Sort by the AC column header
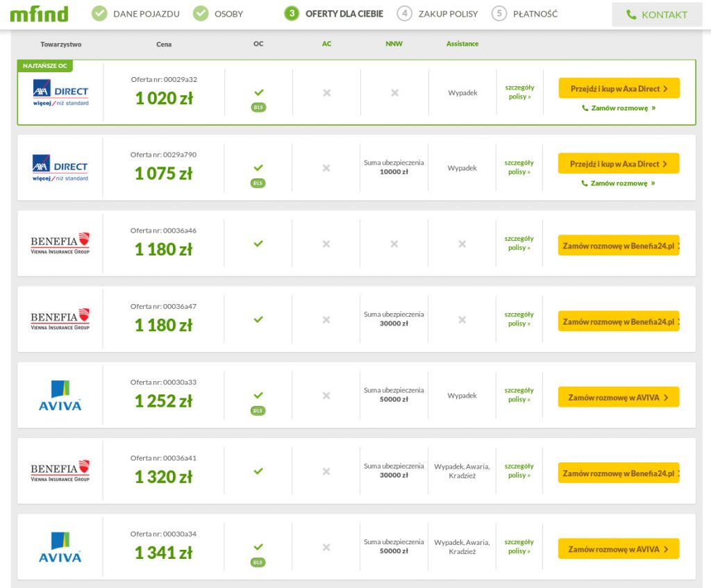This screenshot has height=588, width=711. click(x=326, y=44)
